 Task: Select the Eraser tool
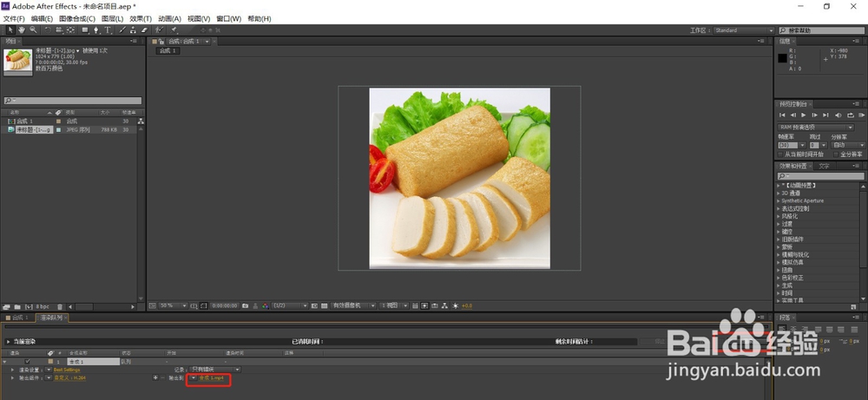[x=144, y=30]
